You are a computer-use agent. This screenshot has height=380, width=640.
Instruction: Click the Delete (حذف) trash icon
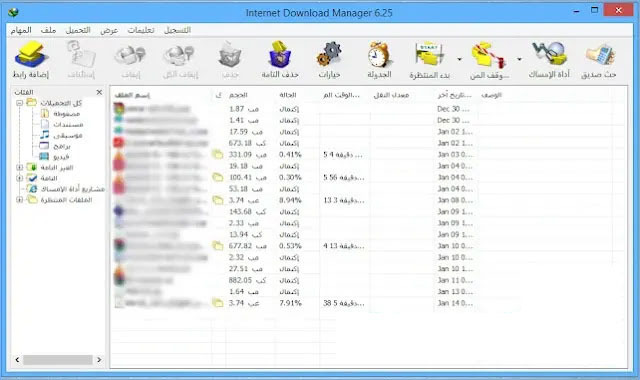pyautogui.click(x=230, y=55)
